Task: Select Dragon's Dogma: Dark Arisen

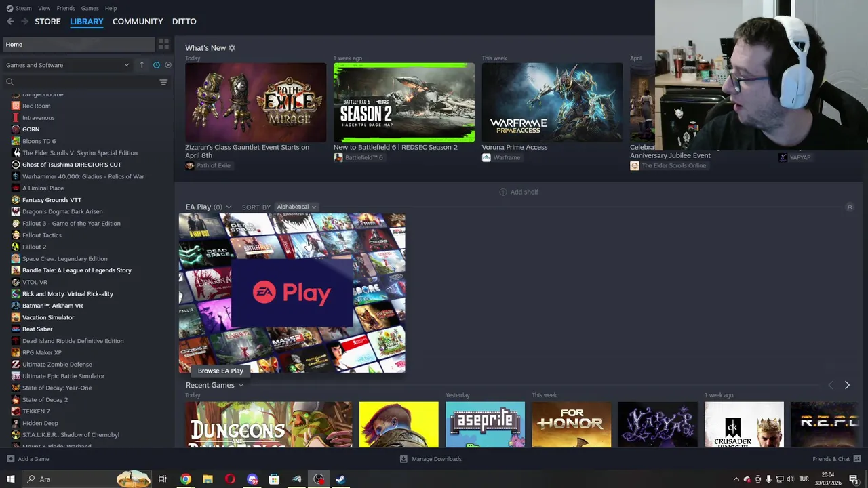Action: point(62,211)
